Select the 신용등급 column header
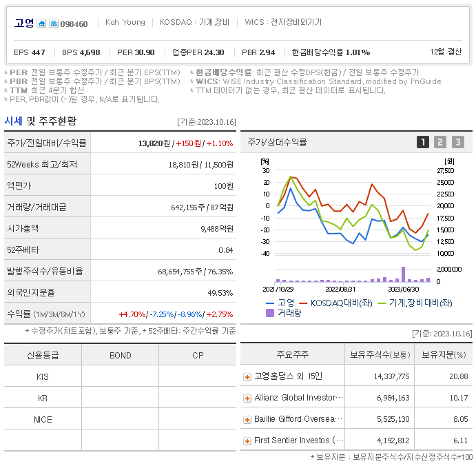This screenshot has height=466, width=476. [43, 355]
